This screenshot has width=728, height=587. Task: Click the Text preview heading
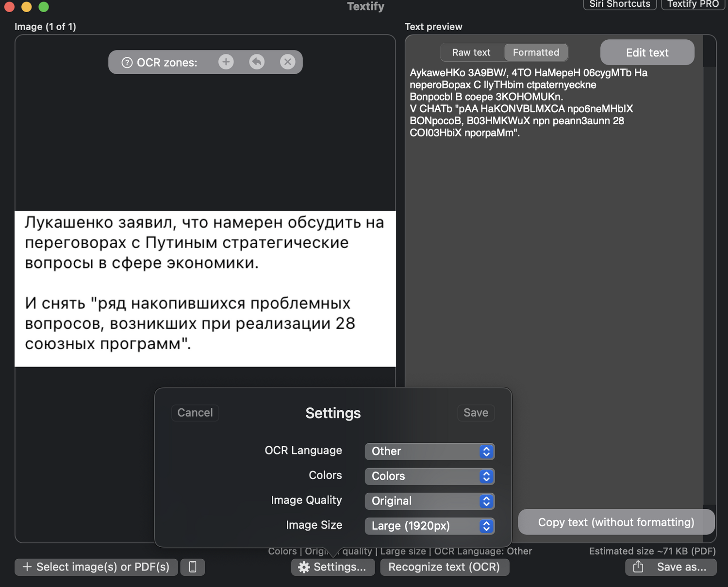[433, 27]
